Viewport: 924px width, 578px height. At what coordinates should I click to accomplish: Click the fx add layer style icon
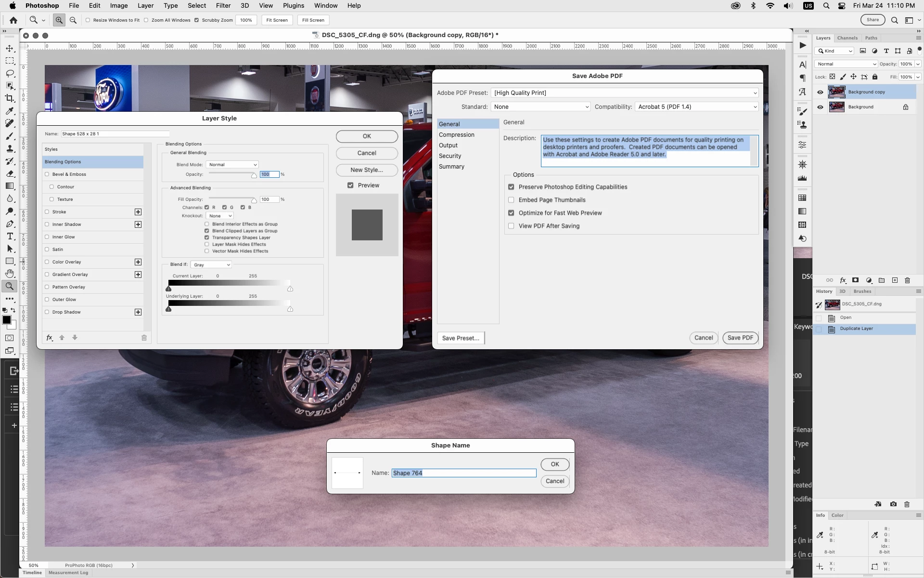[x=843, y=280]
